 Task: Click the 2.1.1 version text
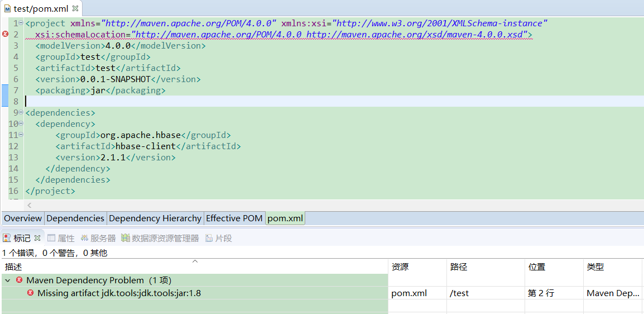click(113, 157)
